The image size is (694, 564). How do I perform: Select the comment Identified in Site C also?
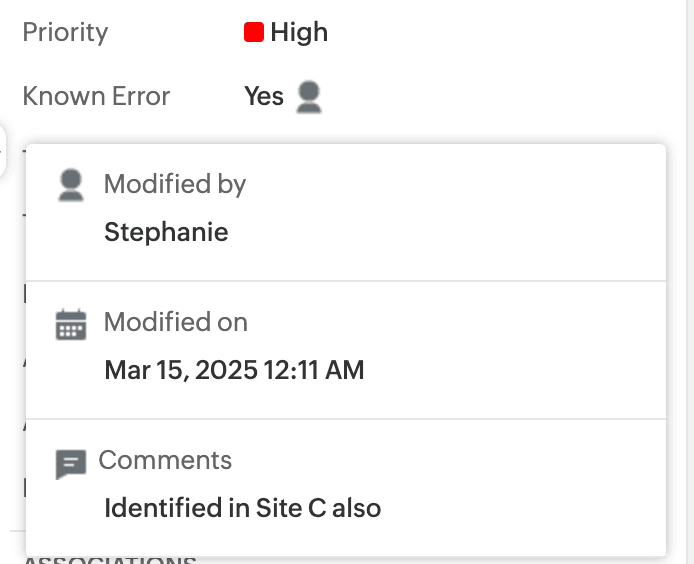(242, 508)
